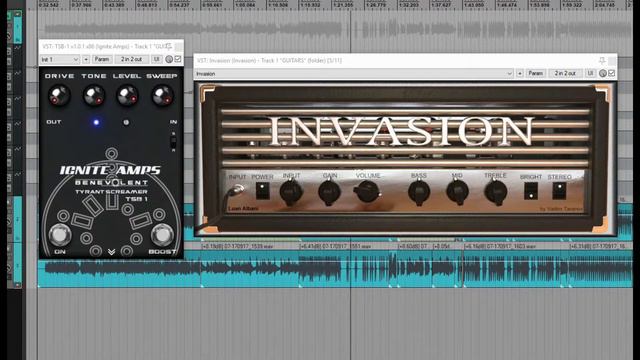
Task: Adjust the SWEEP knob on the TSB-1 pedal
Action: tap(162, 96)
